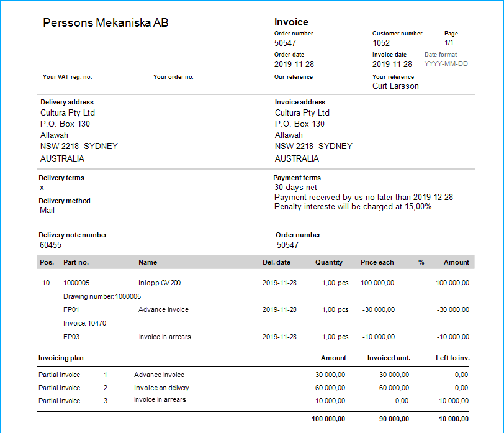Click the Quantity column header
The image size is (504, 433).
[x=328, y=262]
